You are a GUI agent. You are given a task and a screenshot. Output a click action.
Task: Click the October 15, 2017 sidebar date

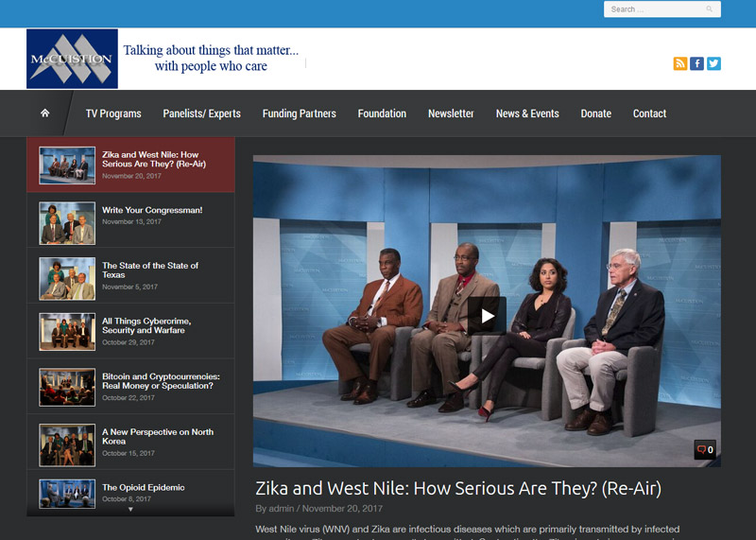(x=129, y=453)
